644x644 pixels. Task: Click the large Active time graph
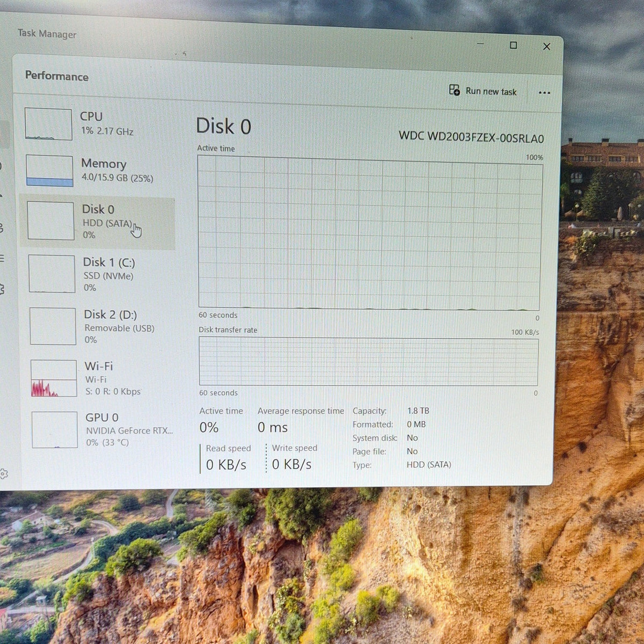370,233
